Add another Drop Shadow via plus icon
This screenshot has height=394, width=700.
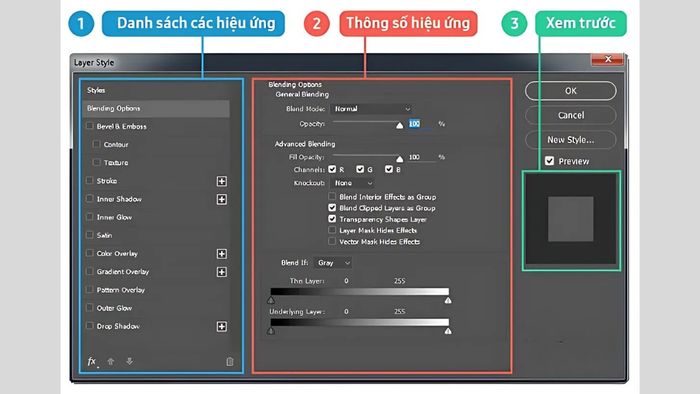[222, 327]
